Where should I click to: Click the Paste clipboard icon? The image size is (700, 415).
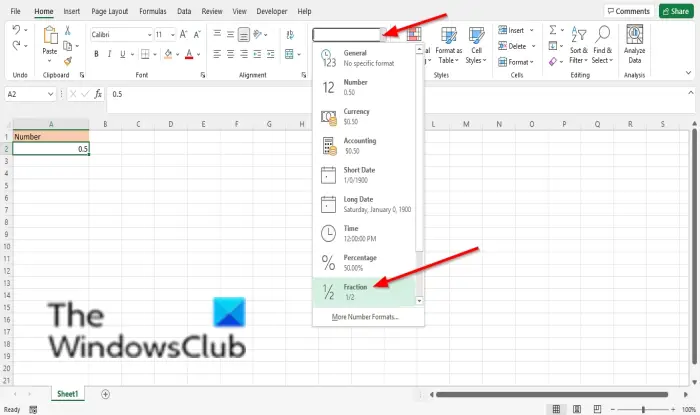pos(50,35)
